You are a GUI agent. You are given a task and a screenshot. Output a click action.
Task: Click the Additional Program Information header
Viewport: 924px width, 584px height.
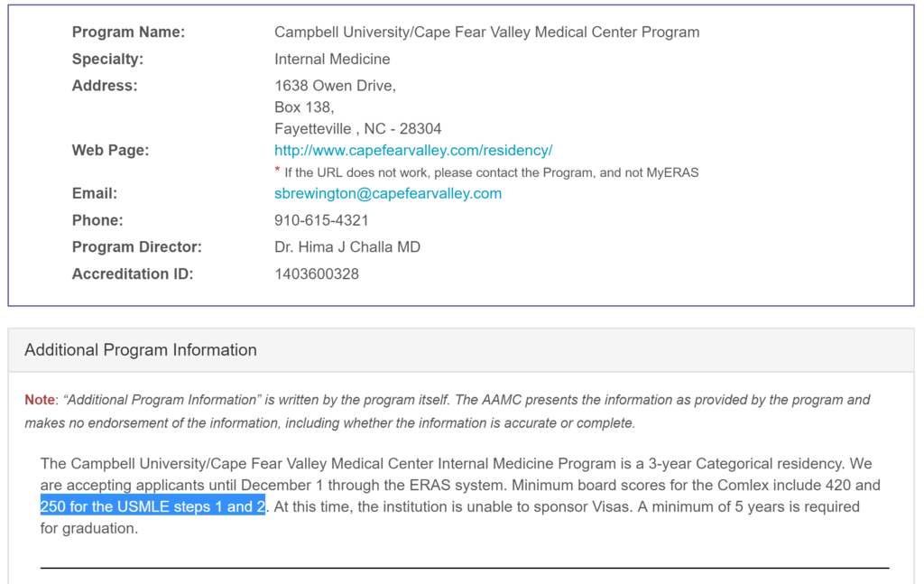tap(141, 350)
